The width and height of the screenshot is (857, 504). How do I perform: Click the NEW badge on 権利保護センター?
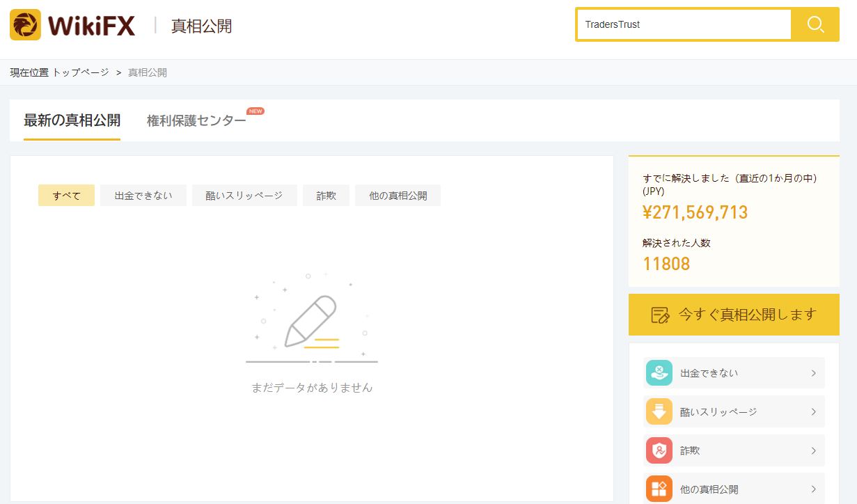(255, 111)
